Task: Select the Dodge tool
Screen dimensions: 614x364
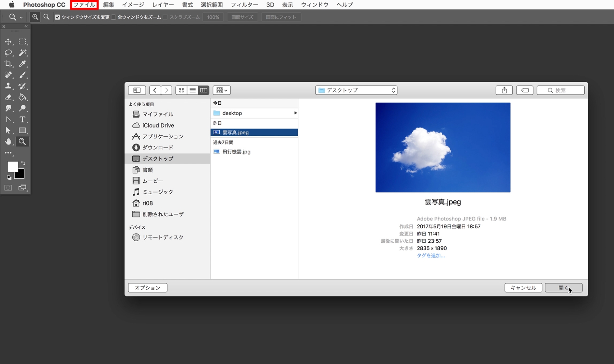Action: (x=23, y=108)
